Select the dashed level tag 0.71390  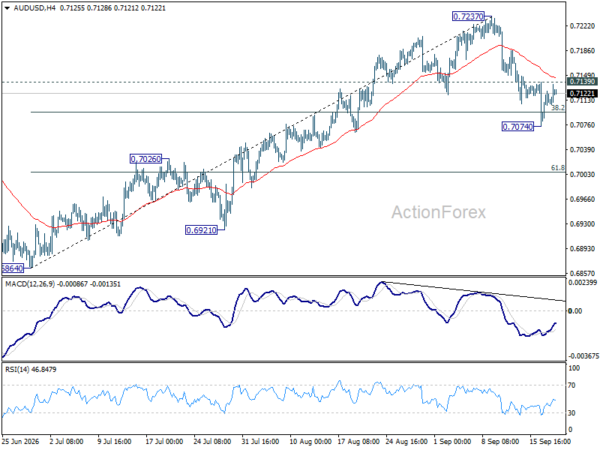(x=582, y=82)
